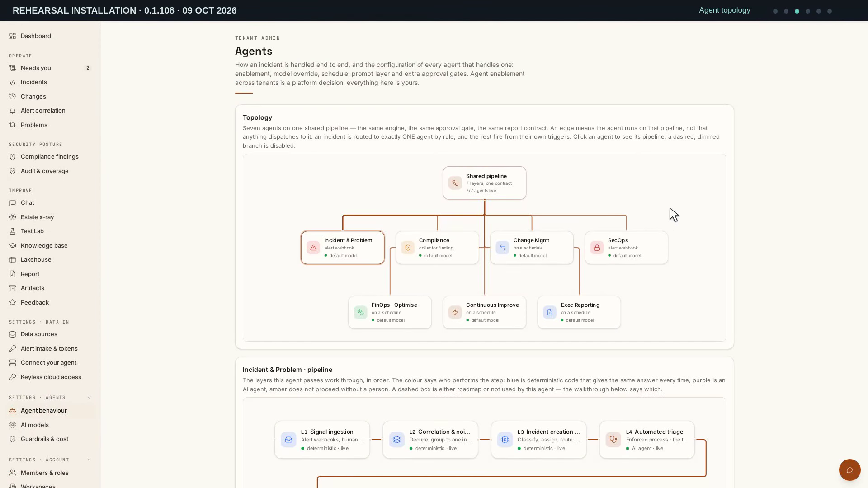The image size is (868, 488).
Task: Click the Shared pipeline node icon
Action: (x=455, y=183)
